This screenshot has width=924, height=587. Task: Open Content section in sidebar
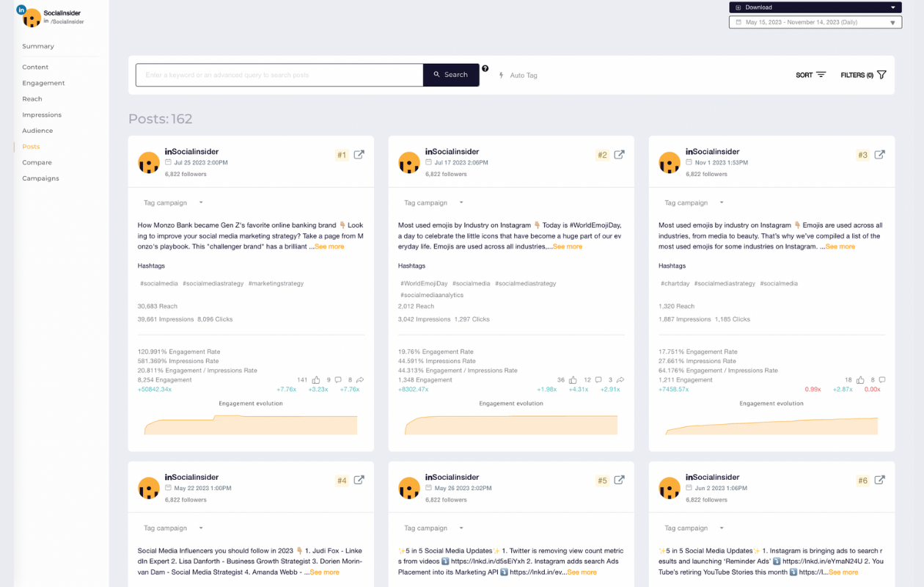(35, 67)
